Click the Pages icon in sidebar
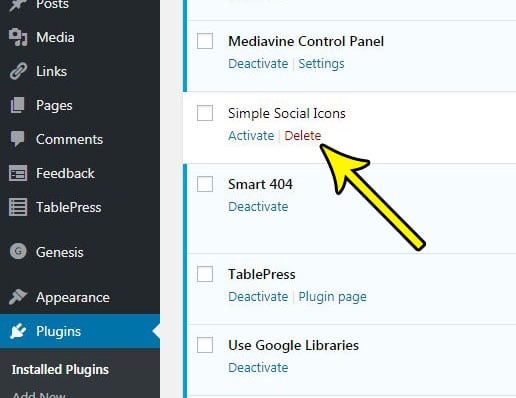The height and width of the screenshot is (398, 516). [18, 105]
